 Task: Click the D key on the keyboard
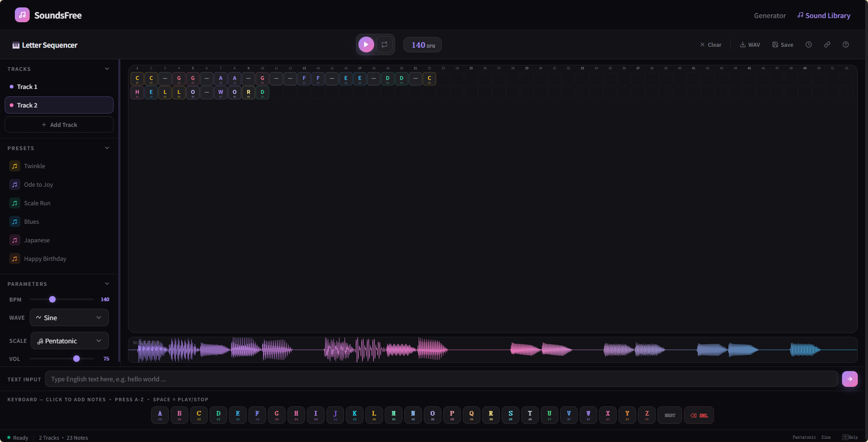(x=218, y=415)
